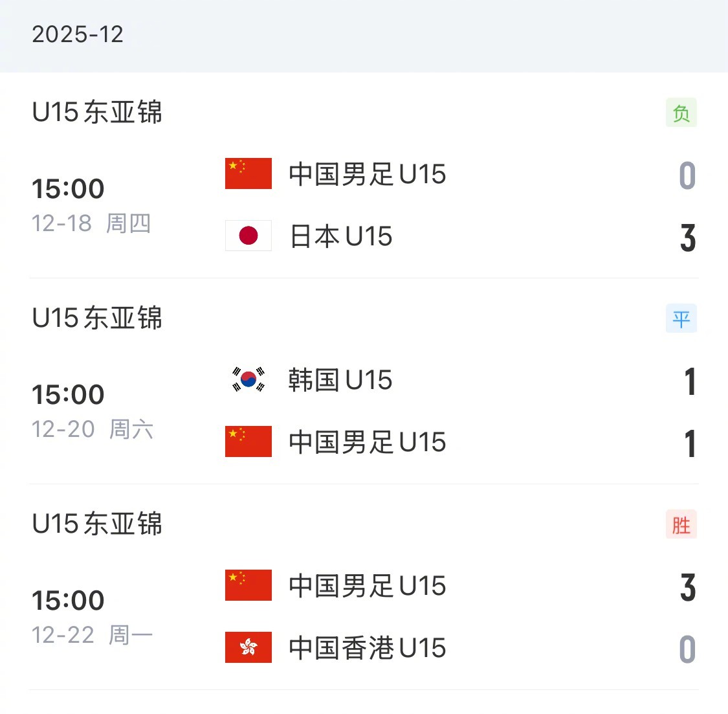Open the 中国香港U15 team page
This screenshot has width=728, height=714.
367,647
